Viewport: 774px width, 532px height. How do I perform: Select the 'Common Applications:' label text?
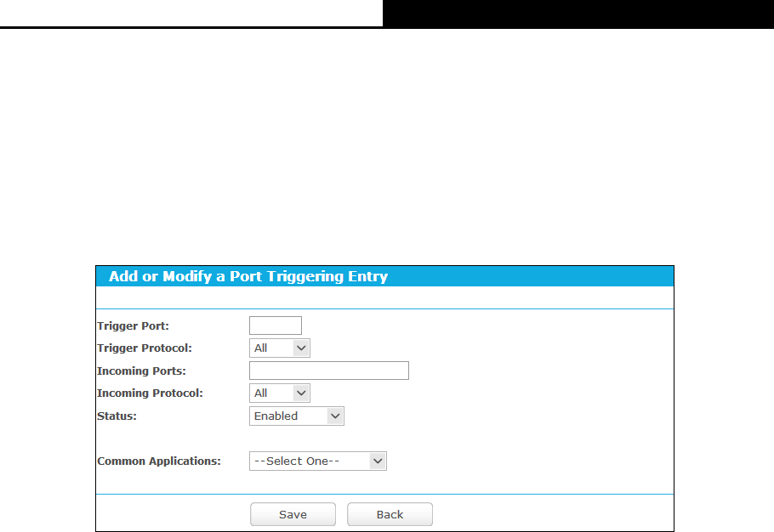coord(159,461)
